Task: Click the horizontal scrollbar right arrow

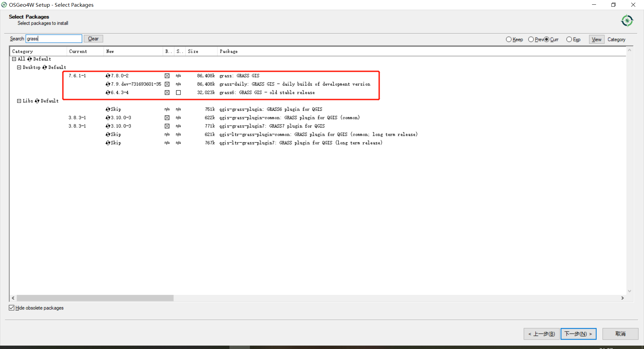Action: coord(623,298)
